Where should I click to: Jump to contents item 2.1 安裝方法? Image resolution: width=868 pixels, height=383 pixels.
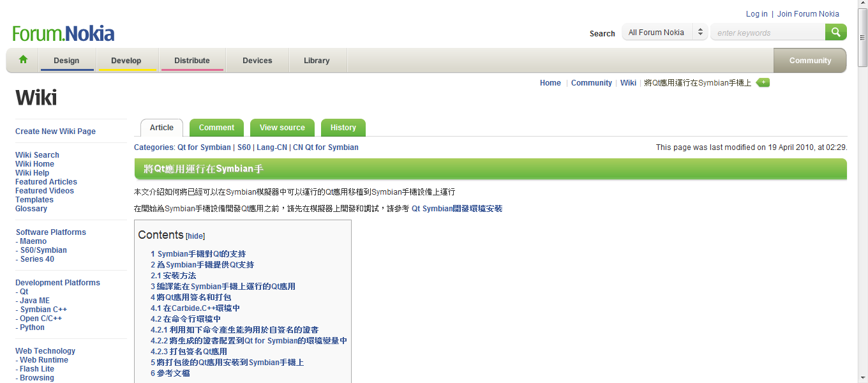tap(174, 276)
